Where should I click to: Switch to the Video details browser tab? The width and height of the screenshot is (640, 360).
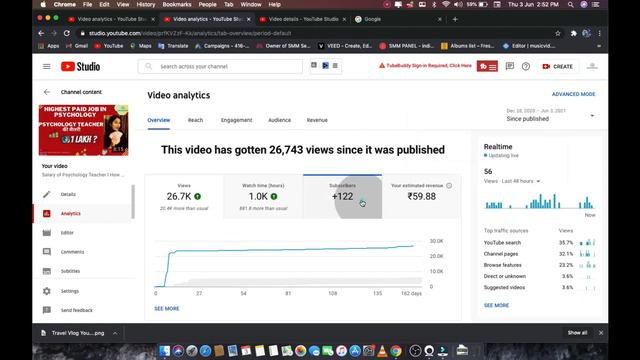pyautogui.click(x=303, y=19)
